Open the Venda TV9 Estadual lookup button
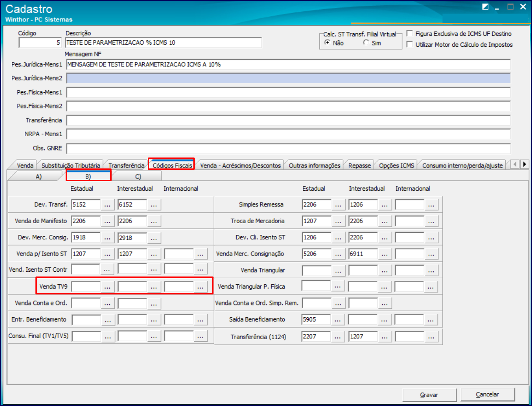Image resolution: width=532 pixels, height=406 pixels. pos(108,287)
